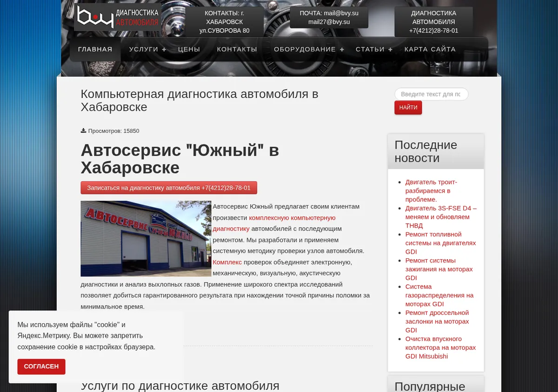Follow the Комплекс link in paragraph
The image size is (558, 392).
click(227, 262)
